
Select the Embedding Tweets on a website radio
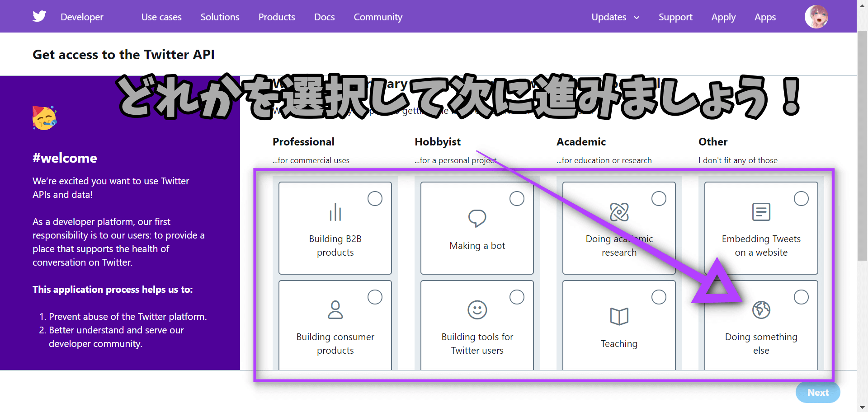(x=801, y=198)
